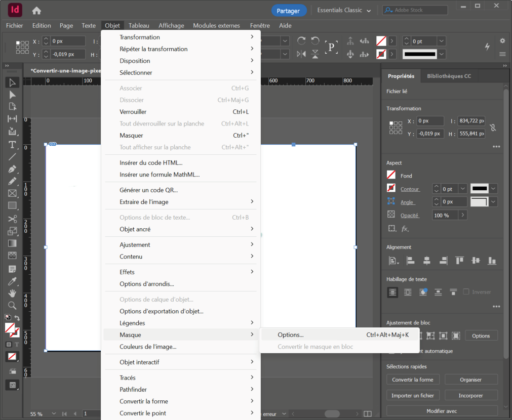Switch to the Bibliothèques CC tab
The height and width of the screenshot is (420, 512).
click(449, 76)
